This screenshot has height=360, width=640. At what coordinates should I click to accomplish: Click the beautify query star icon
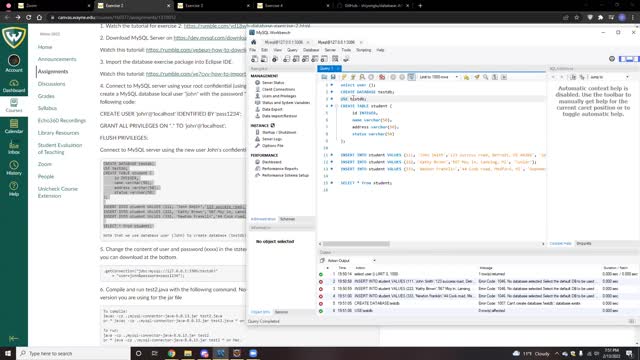pos(466,77)
